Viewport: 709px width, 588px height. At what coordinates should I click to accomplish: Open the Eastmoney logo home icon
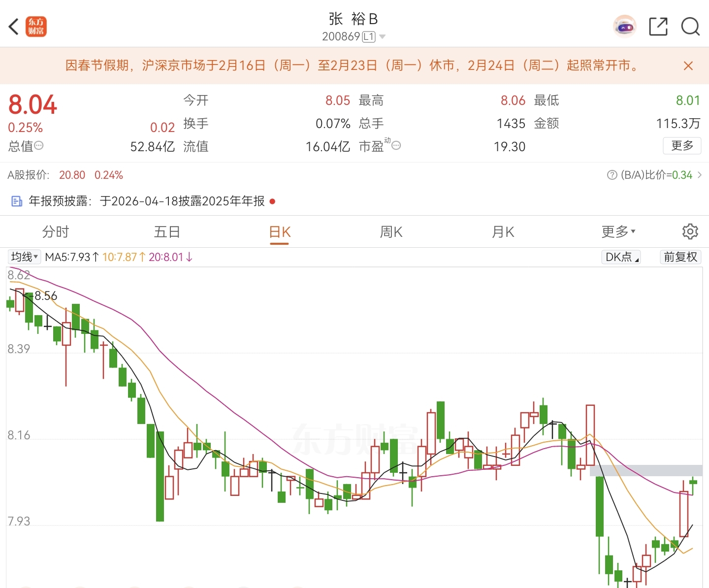pyautogui.click(x=36, y=27)
